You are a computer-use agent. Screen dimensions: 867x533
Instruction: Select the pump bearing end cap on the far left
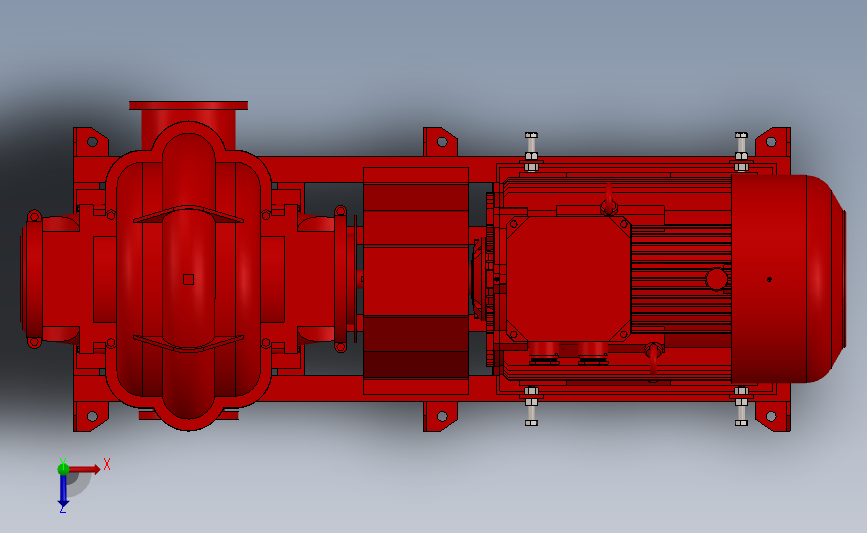point(32,279)
